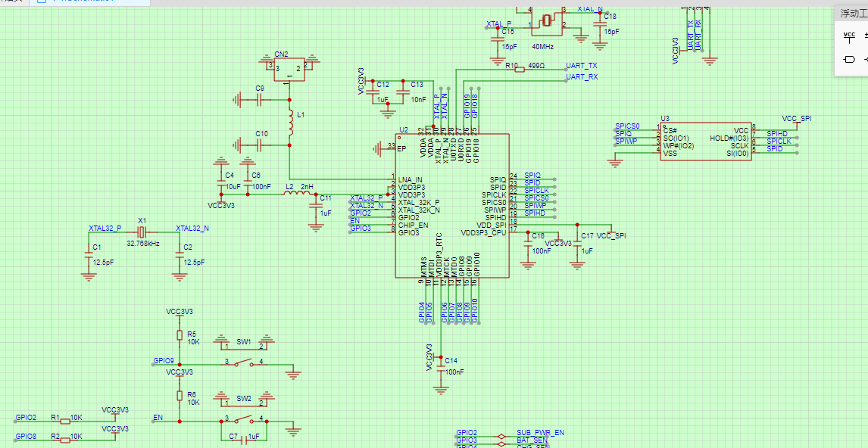Viewport: 868px width, 448px height.
Task: Click the VDD3P3_CPU pin name
Action: coord(483,233)
